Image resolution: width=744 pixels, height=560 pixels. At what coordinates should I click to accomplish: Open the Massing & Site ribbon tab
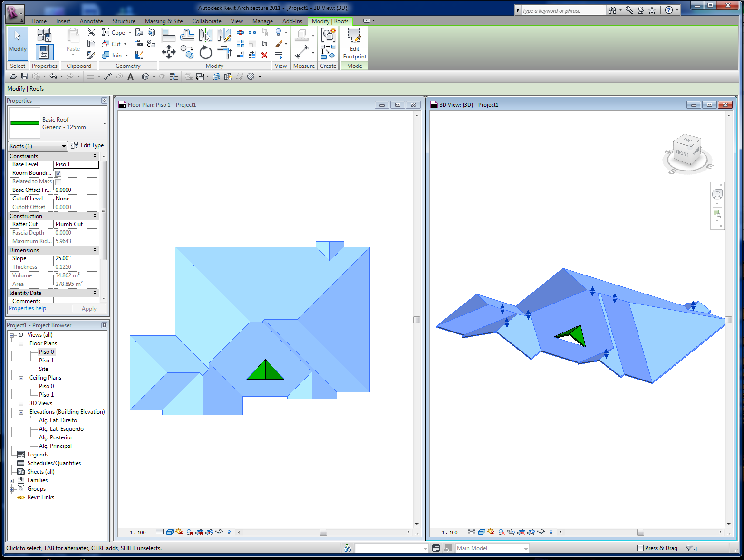[164, 21]
